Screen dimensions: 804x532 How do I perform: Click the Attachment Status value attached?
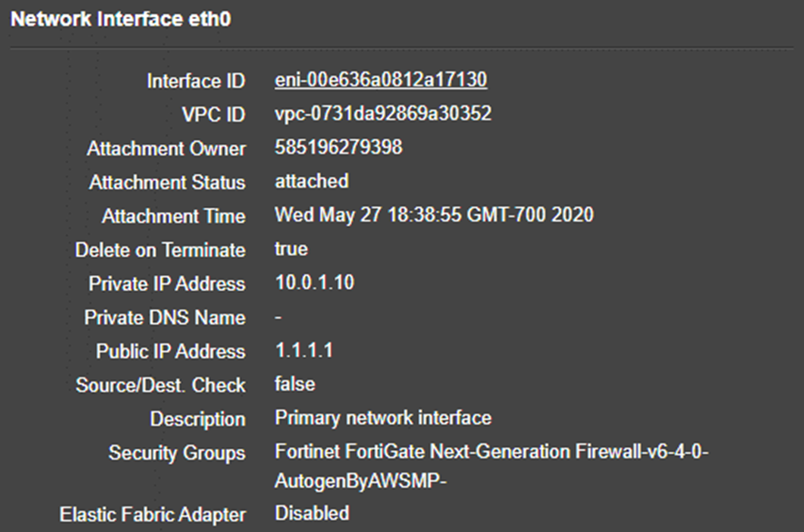tap(312, 181)
